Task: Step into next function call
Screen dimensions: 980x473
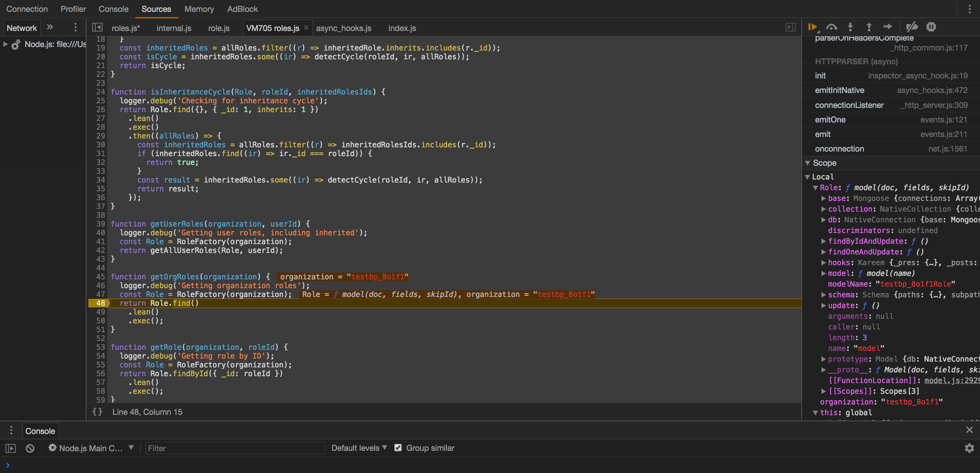Action: [x=850, y=27]
